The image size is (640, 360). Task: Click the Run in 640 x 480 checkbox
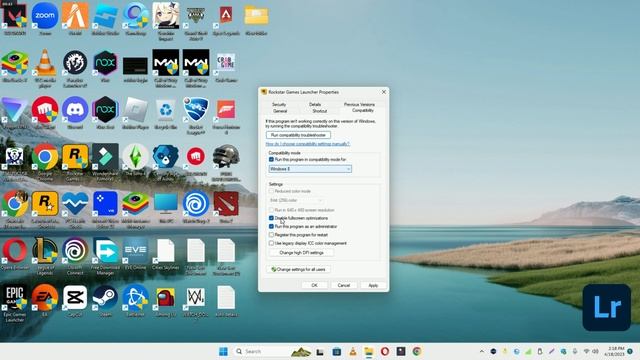[271, 210]
